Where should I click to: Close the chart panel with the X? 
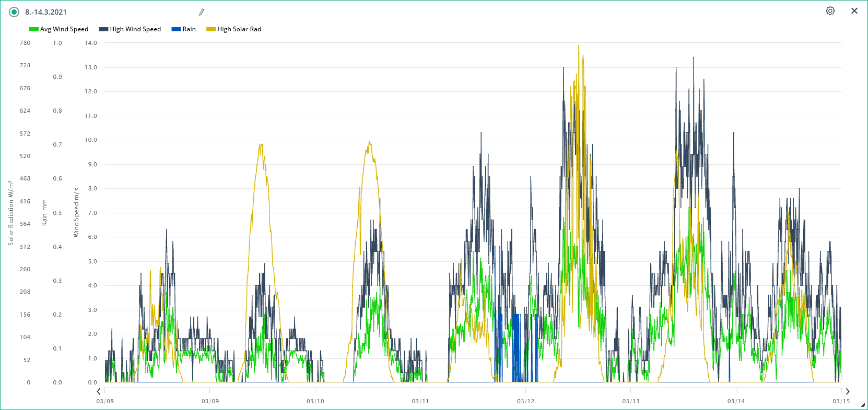(854, 11)
